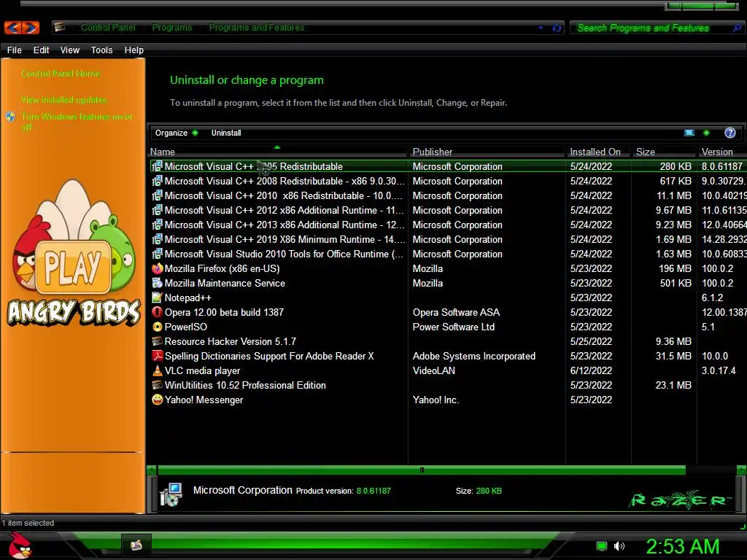This screenshot has width=747, height=560.
Task: Click Visual C++ 2008 Redistributable icon
Action: point(158,181)
